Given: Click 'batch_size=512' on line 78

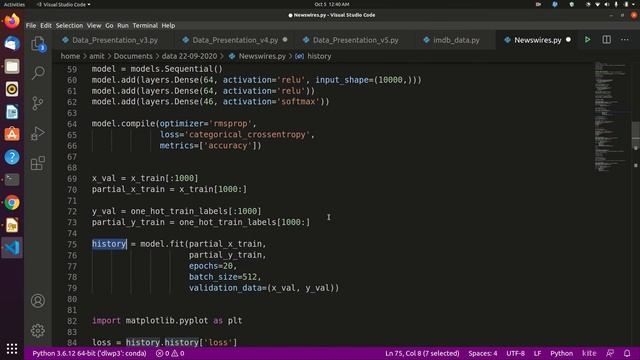Looking at the screenshot, I should click(x=223, y=277).
